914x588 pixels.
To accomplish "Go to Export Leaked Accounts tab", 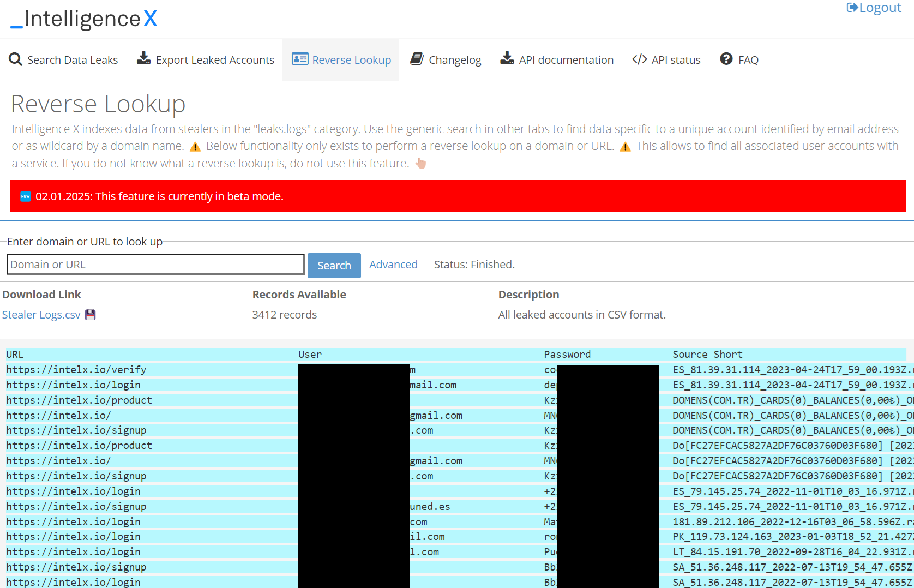I will [x=214, y=60].
